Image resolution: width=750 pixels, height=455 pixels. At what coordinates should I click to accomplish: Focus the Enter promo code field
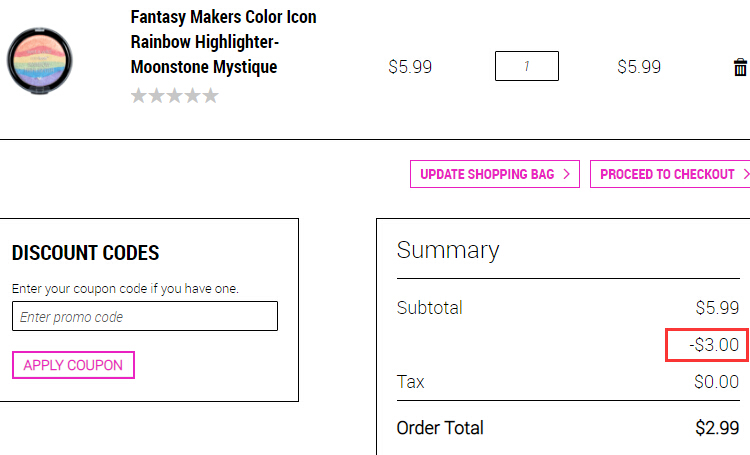pyautogui.click(x=145, y=316)
